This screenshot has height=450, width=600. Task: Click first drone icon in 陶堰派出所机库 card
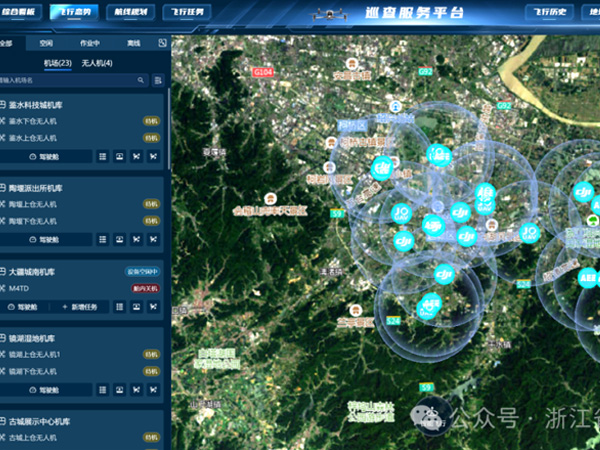click(x=136, y=240)
